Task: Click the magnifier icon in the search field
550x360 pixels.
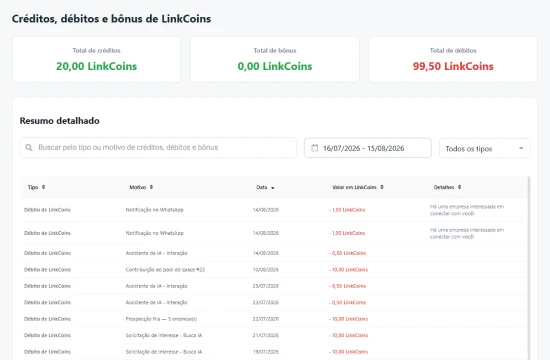Action: [29, 147]
